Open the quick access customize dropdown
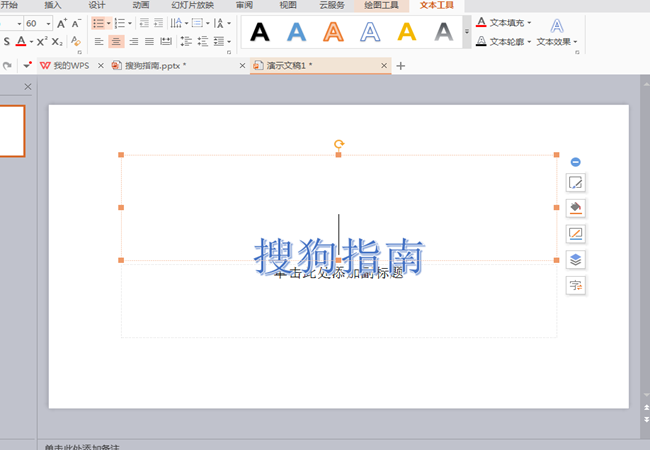 [27, 65]
